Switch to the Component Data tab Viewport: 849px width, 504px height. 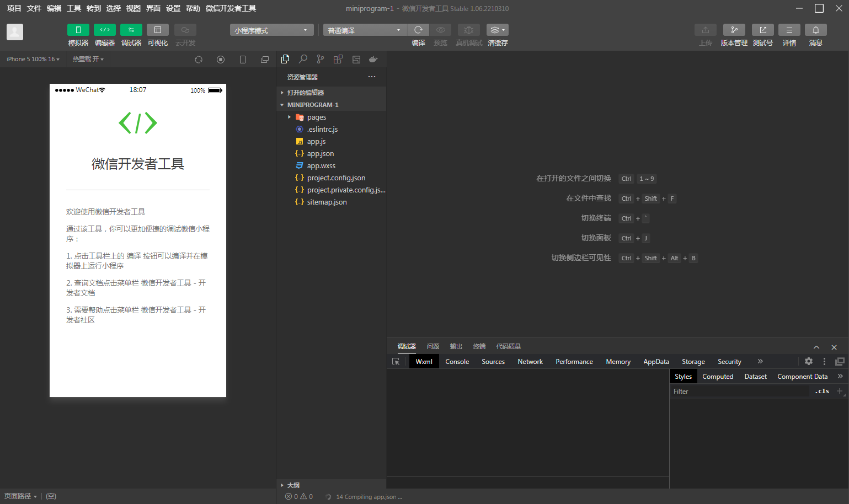click(802, 377)
